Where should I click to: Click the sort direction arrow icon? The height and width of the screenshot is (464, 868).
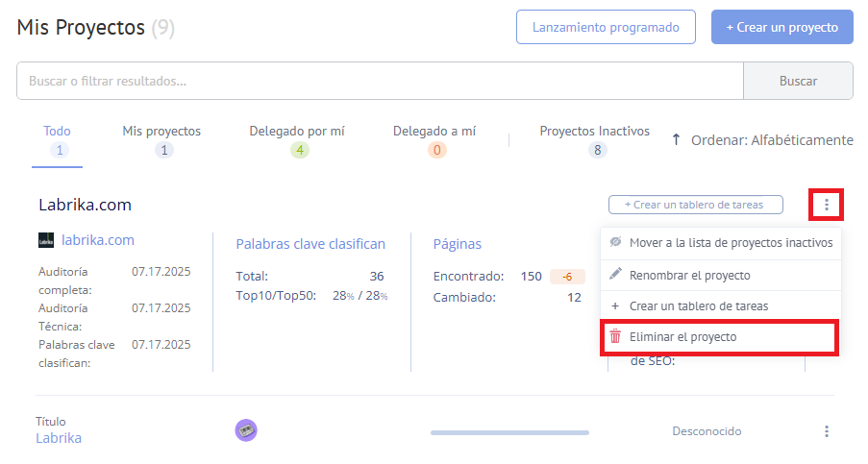[676, 139]
